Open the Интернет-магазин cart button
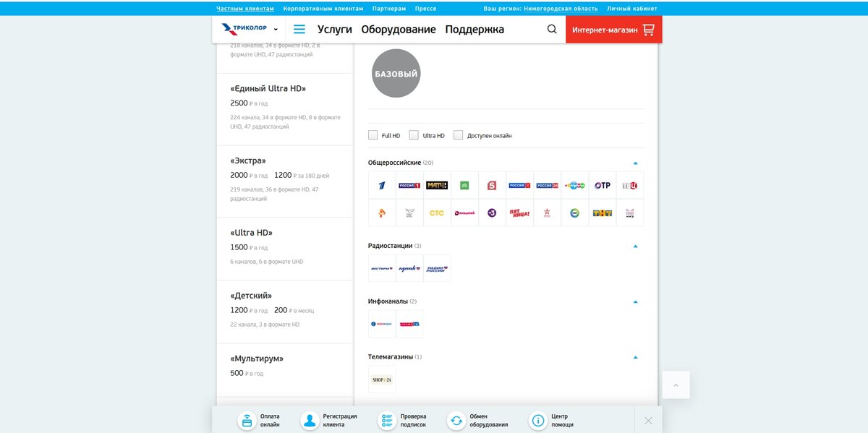868x433 pixels. (613, 30)
